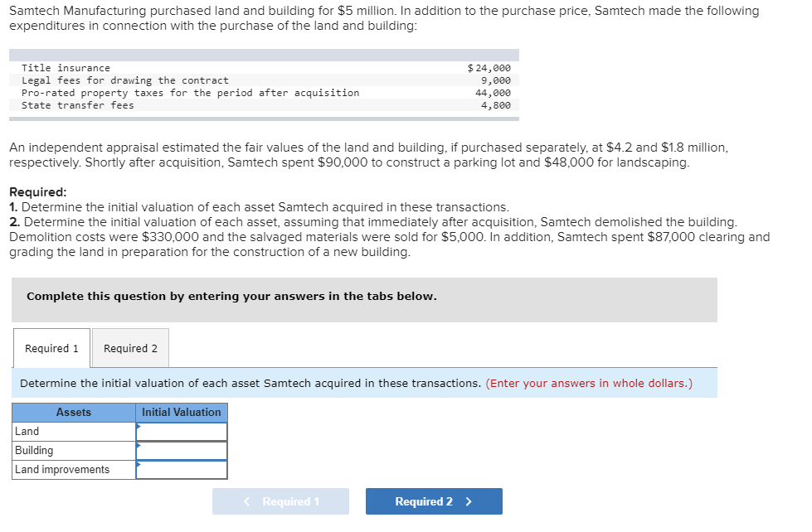Viewport: 812px width, 532px height.
Task: Click the blue marker in the Building cell
Action: click(x=140, y=447)
